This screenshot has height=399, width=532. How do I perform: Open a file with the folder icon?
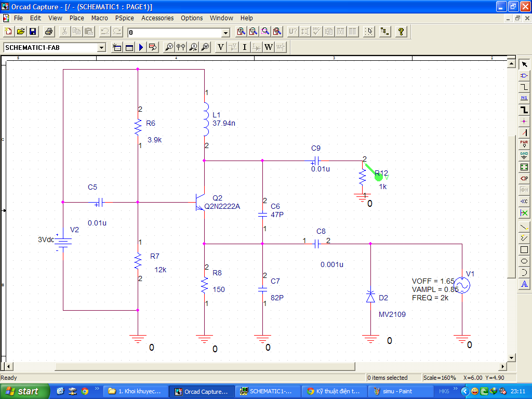point(21,32)
